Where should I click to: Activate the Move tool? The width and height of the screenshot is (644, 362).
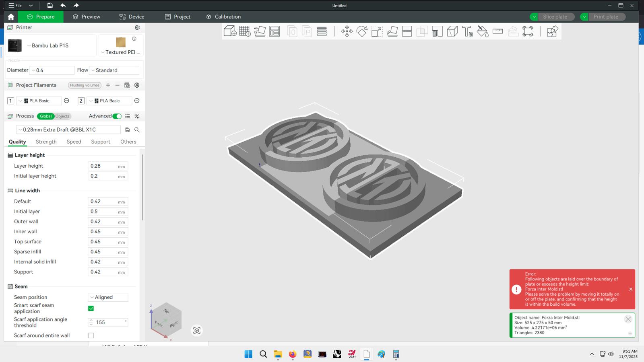(347, 31)
